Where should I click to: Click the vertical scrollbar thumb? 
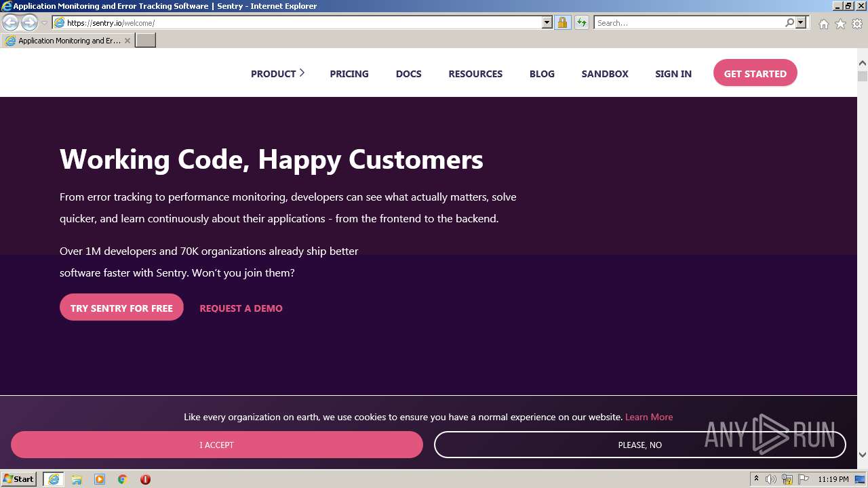click(x=863, y=76)
